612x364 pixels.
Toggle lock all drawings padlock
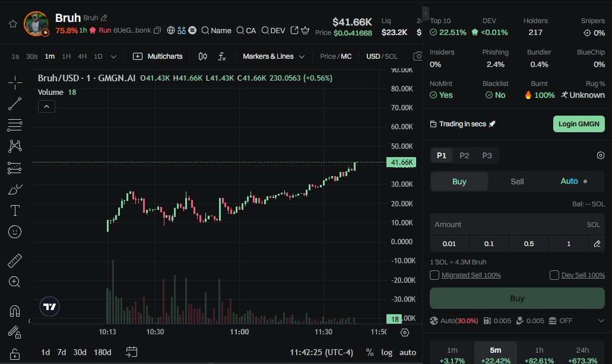click(15, 354)
